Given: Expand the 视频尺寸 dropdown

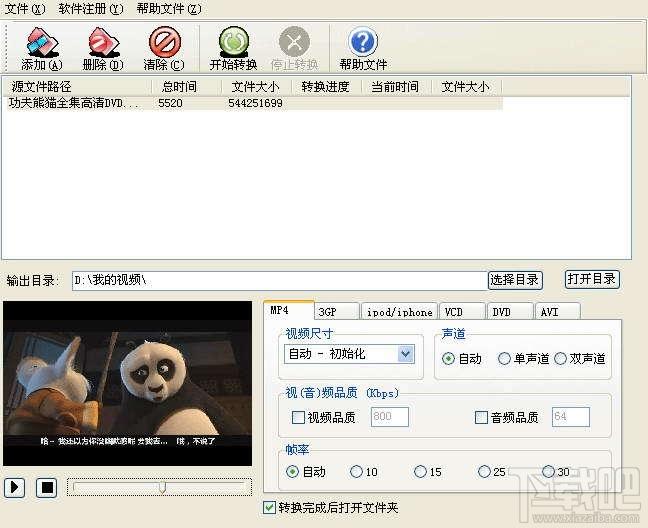Looking at the screenshot, I should point(406,354).
